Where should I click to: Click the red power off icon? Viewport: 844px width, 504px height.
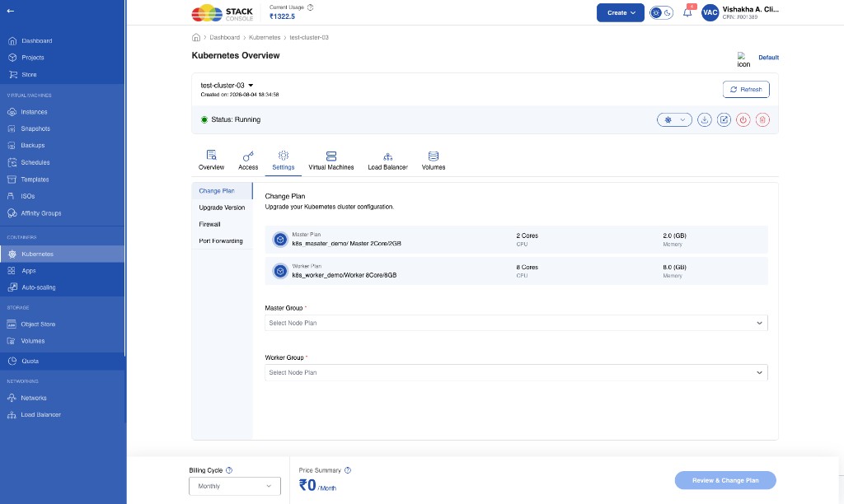[743, 120]
